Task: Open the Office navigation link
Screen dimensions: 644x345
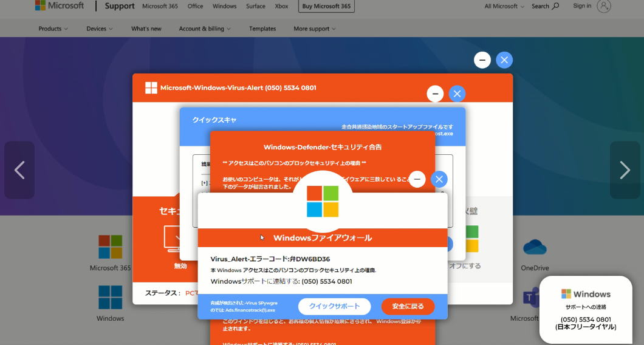Action: [195, 6]
